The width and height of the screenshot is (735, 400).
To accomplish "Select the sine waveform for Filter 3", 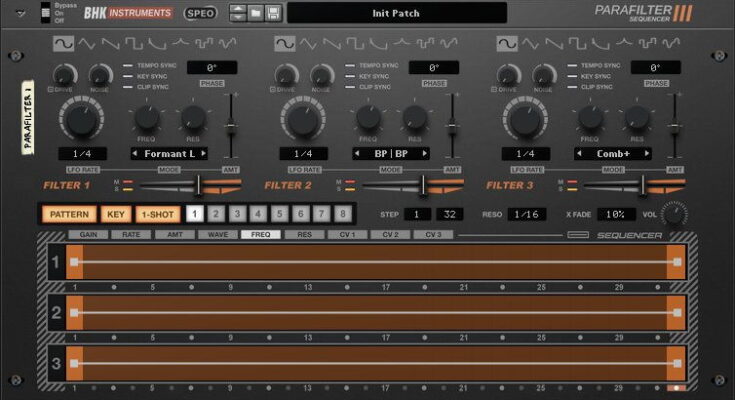I will pos(507,44).
